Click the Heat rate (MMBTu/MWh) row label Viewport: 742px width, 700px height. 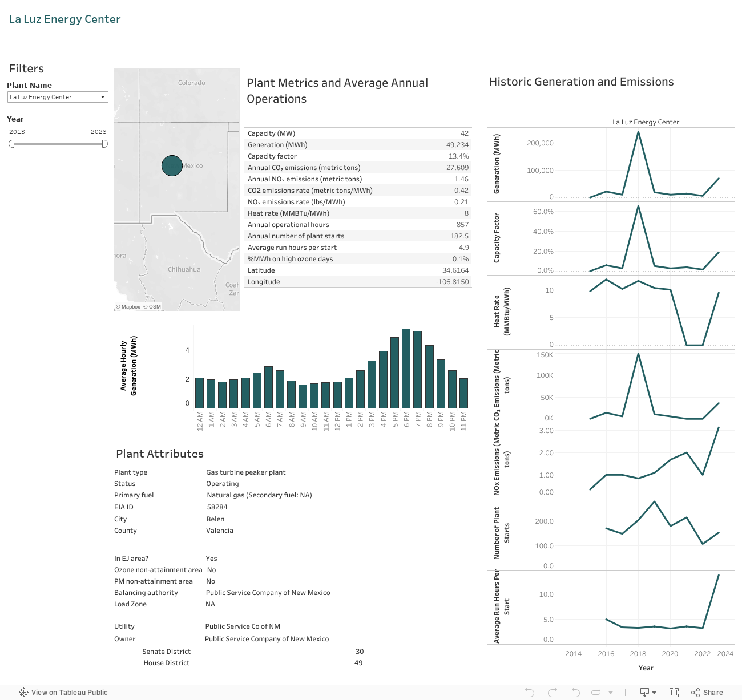(288, 213)
